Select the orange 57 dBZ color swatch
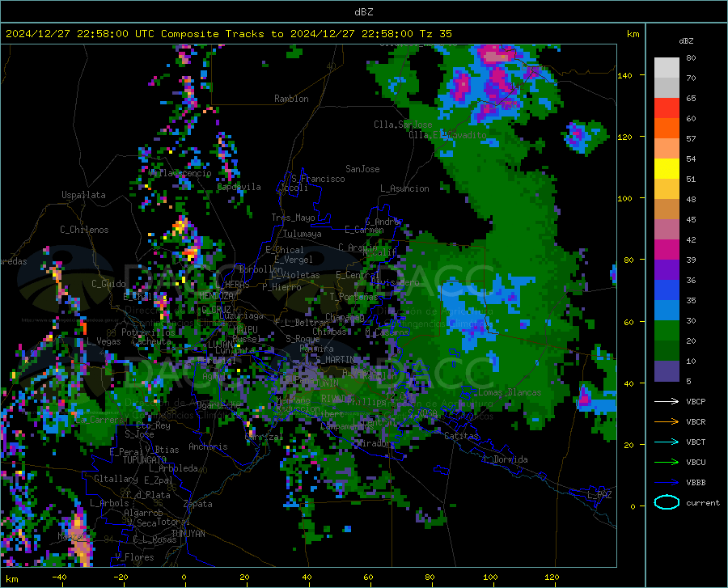 coord(667,129)
